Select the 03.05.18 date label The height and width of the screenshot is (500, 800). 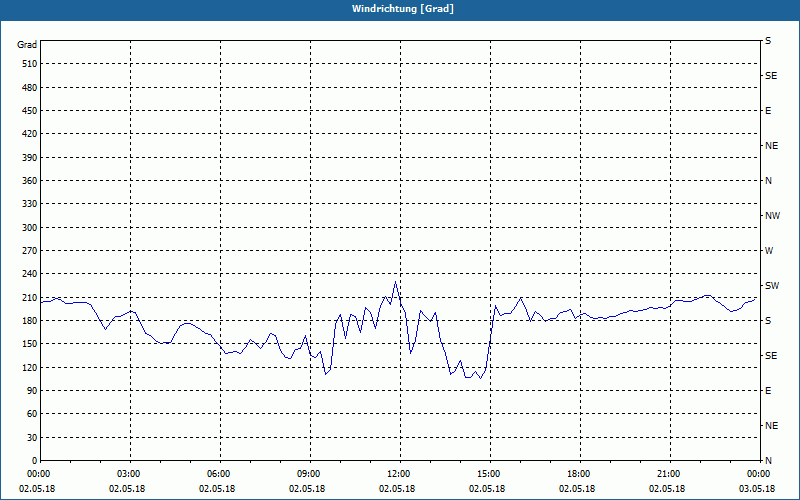[757, 489]
